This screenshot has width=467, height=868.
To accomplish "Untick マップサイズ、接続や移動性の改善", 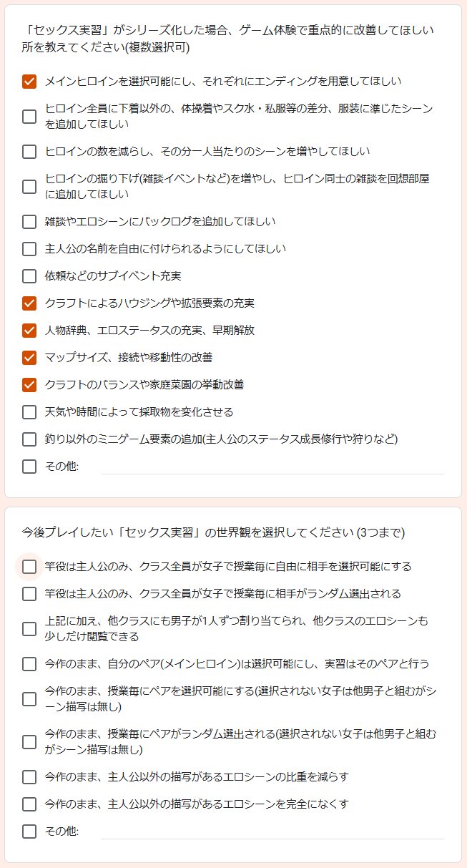I will (29, 358).
